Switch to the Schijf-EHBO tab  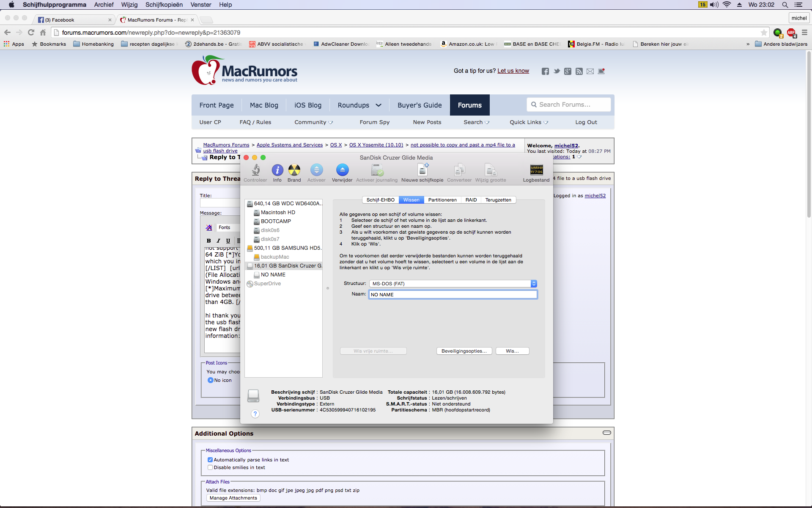click(380, 200)
